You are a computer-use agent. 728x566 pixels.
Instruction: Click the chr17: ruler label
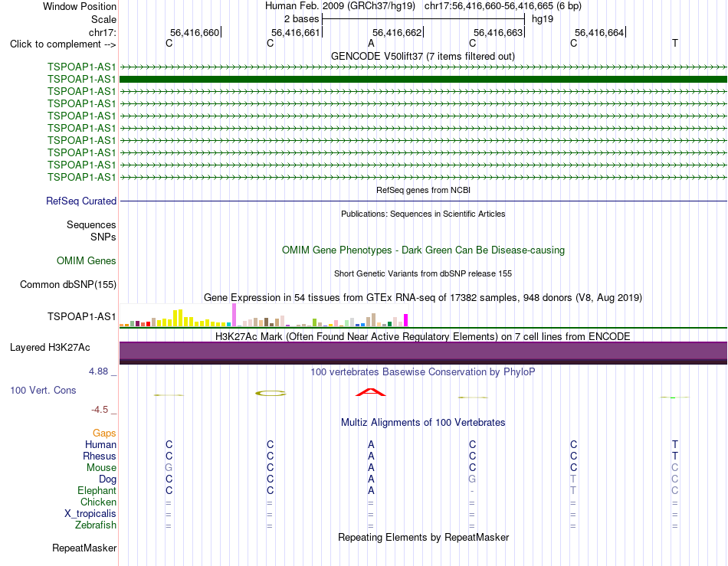pyautogui.click(x=103, y=32)
